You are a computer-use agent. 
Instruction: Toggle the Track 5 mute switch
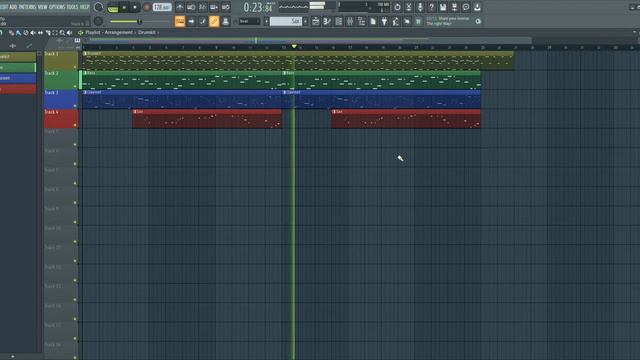click(x=75, y=144)
